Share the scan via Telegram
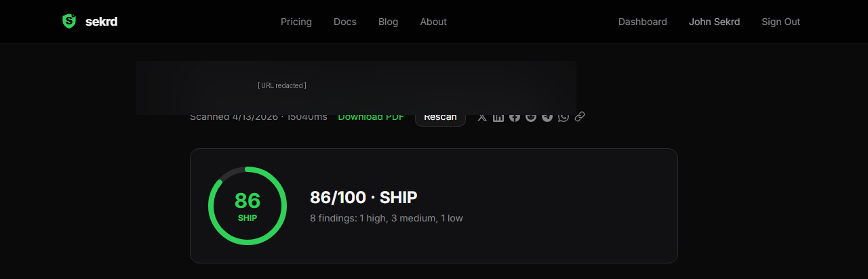This screenshot has height=279, width=868. [547, 117]
